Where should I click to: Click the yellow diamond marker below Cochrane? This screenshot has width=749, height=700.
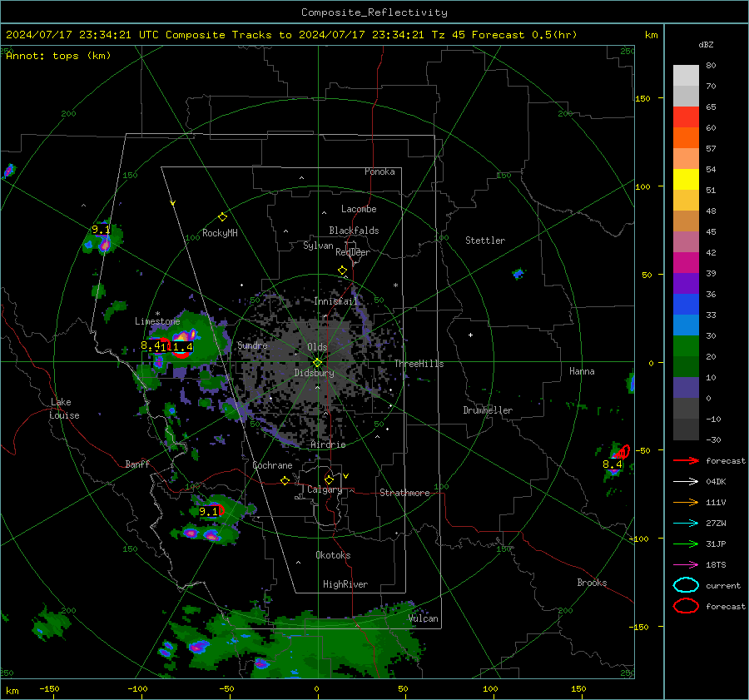pos(285,480)
